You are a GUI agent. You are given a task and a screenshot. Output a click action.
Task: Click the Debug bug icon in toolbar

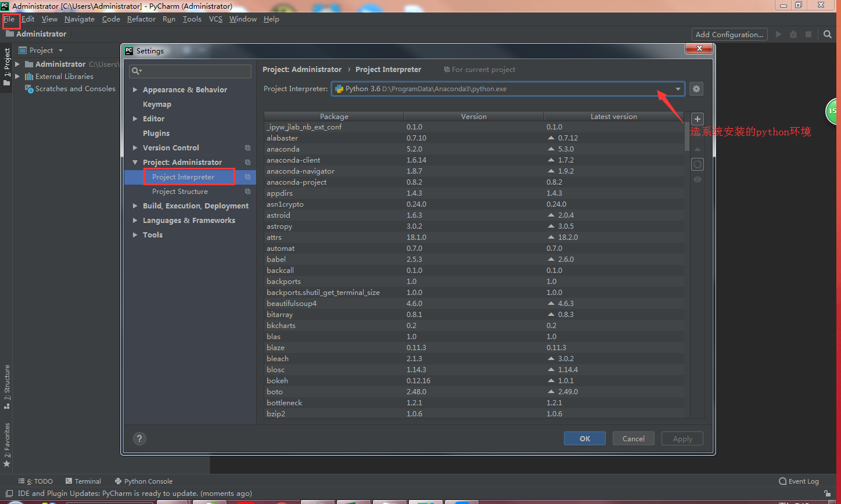(x=793, y=34)
